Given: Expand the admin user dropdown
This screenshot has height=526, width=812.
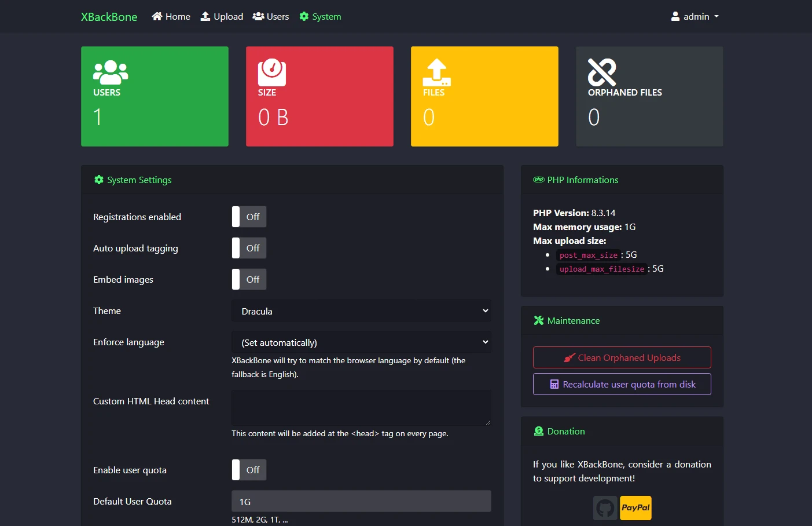Looking at the screenshot, I should point(695,17).
